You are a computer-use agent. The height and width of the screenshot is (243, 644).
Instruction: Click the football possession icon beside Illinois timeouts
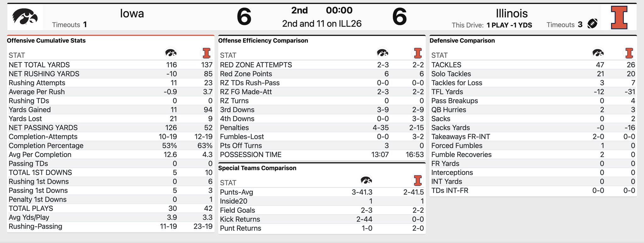[x=592, y=24]
